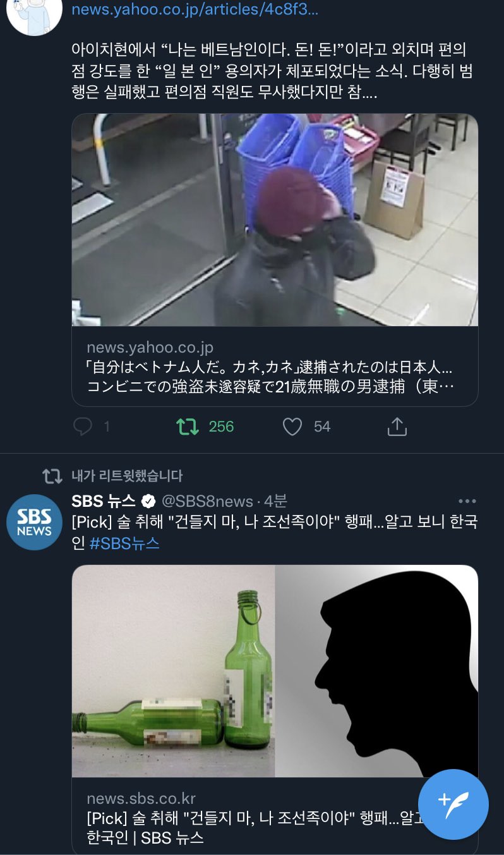
Task: Tap the top tweet author's avatar
Action: (34, 14)
